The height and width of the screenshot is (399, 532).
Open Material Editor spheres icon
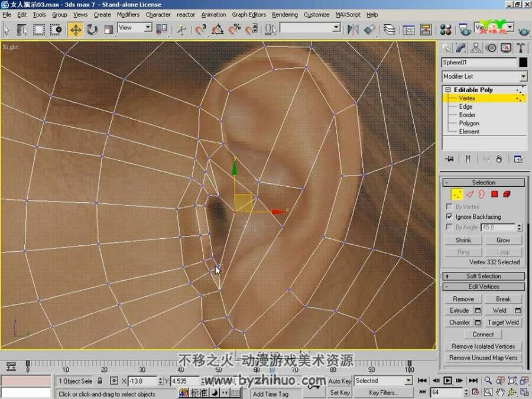(446, 30)
